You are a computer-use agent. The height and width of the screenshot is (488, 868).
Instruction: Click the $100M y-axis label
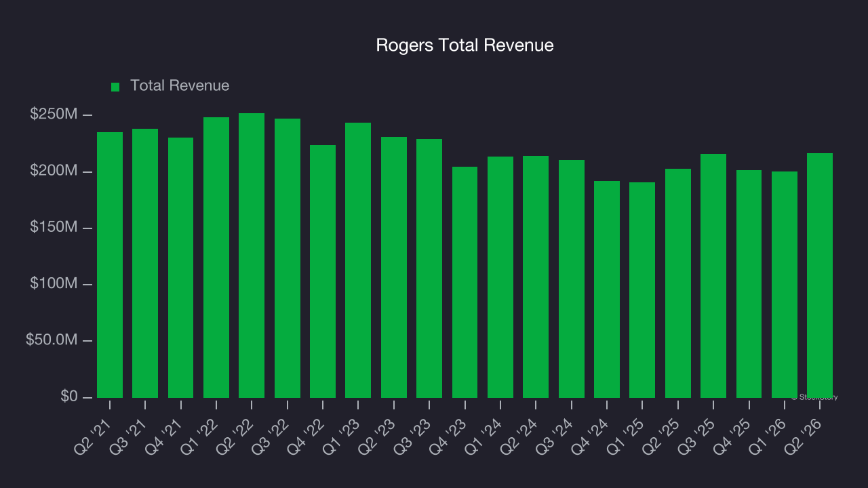(54, 284)
